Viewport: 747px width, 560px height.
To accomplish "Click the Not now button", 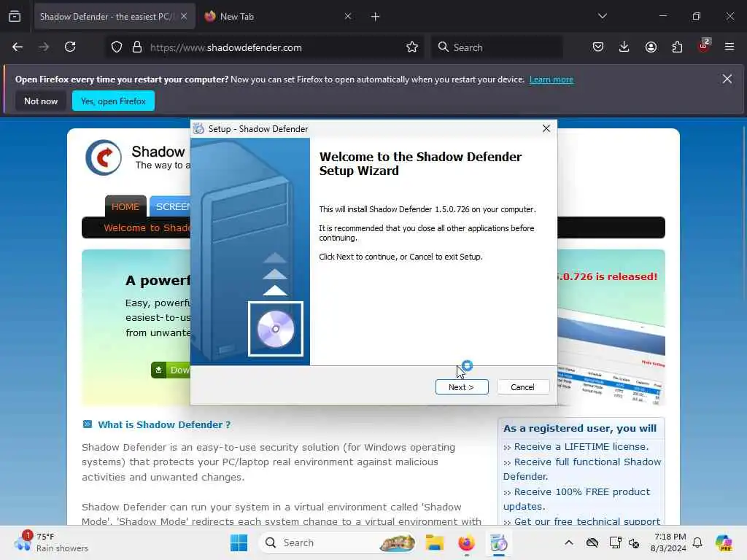I will click(x=41, y=101).
